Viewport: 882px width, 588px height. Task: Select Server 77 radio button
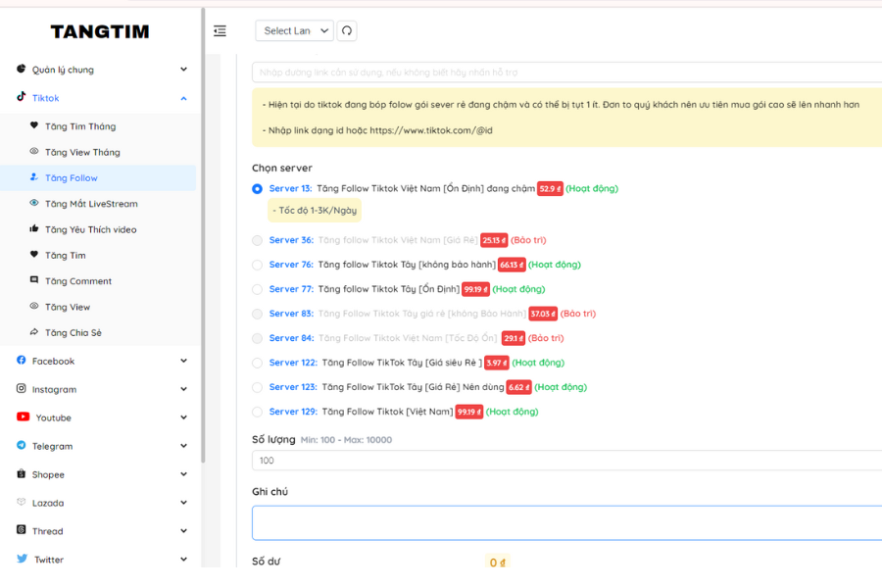click(257, 290)
